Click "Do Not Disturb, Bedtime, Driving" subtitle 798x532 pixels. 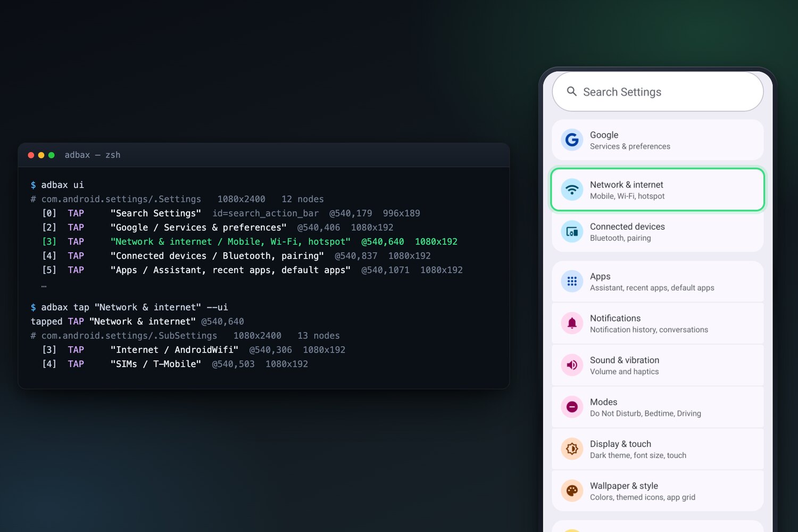[x=645, y=413]
